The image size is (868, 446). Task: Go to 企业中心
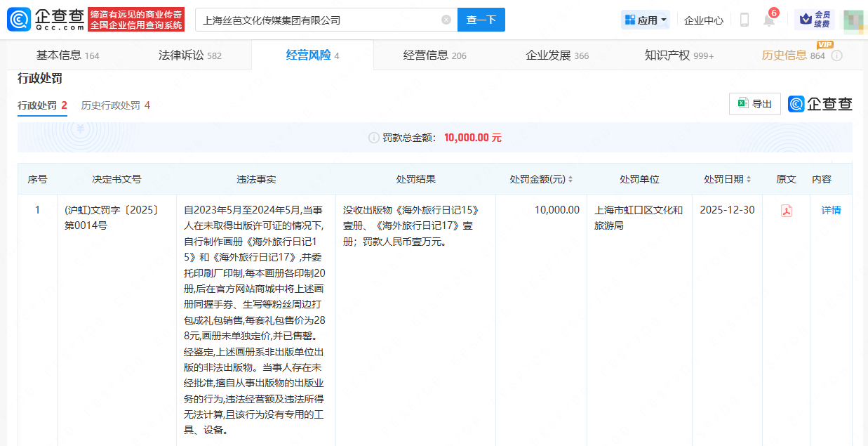coord(703,20)
